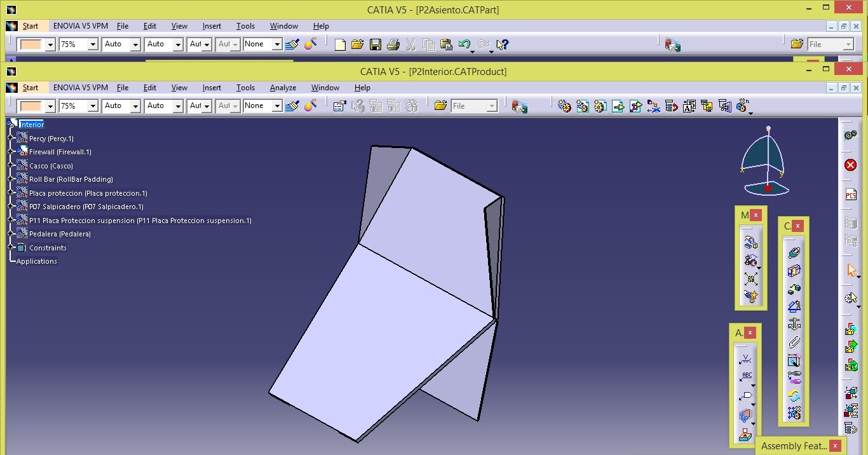Screen dimensions: 868x455
Task: Select the Fix Component anchor icon
Action: 794,324
